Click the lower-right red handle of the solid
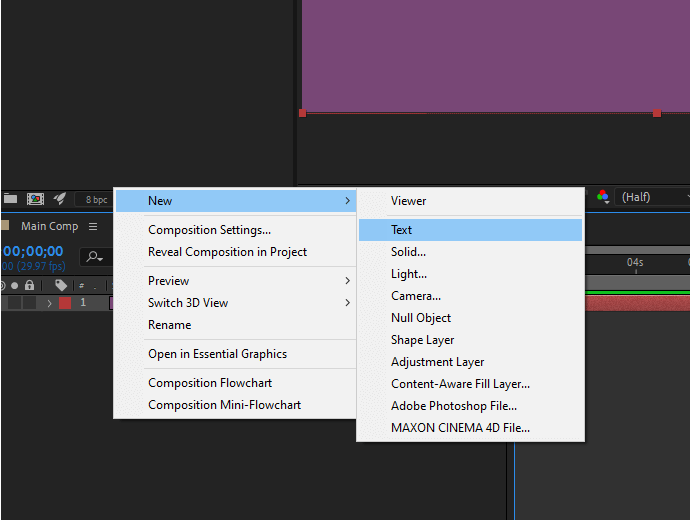 click(x=657, y=114)
